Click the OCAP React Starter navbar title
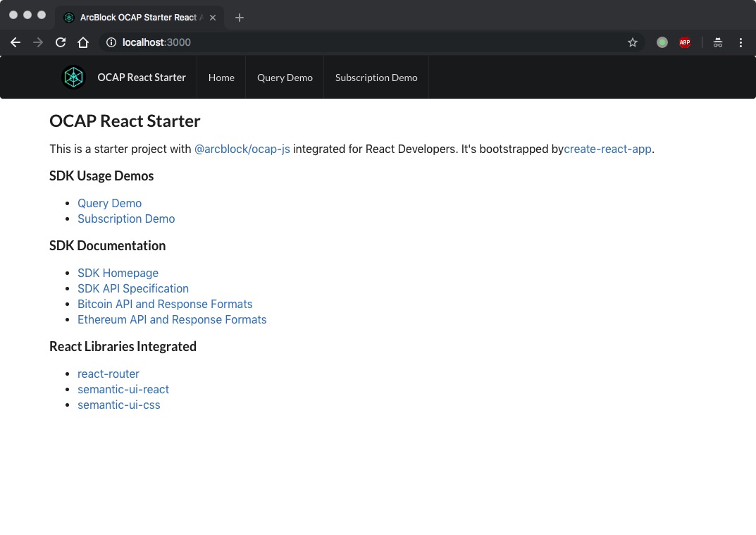756x535 pixels. coord(142,78)
